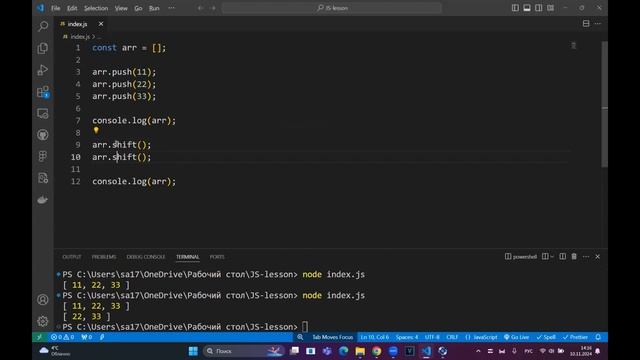This screenshot has width=640, height=360.
Task: Select the powershell terminal label
Action: pos(521,257)
